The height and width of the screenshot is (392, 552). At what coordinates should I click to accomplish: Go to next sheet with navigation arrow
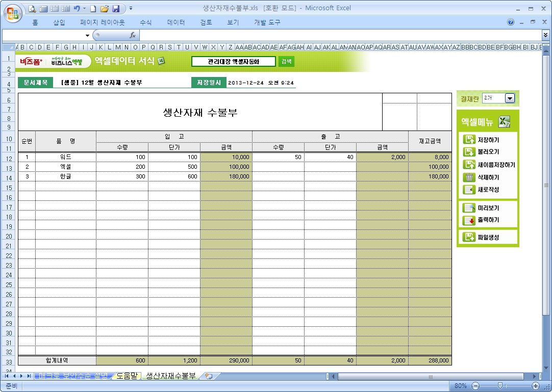21,376
